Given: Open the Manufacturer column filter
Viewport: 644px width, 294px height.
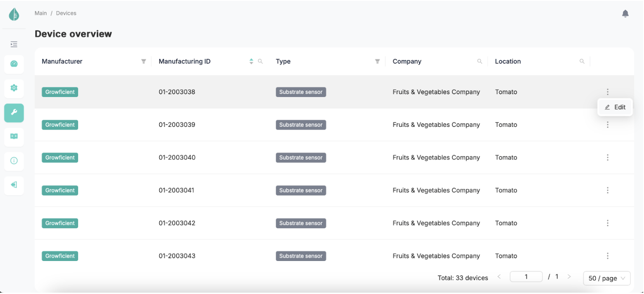Looking at the screenshot, I should pos(144,62).
